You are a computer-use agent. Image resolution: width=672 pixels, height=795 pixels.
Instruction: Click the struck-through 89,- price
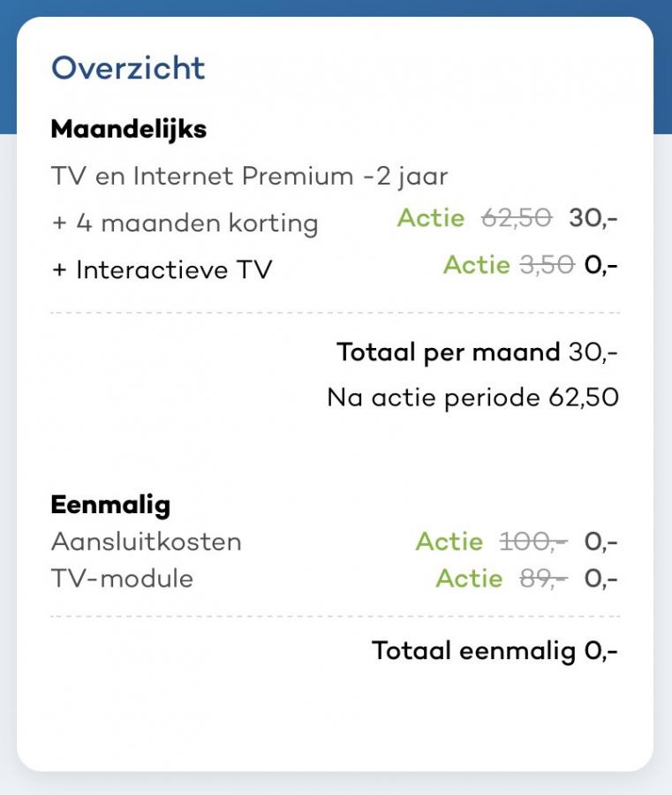click(x=544, y=578)
